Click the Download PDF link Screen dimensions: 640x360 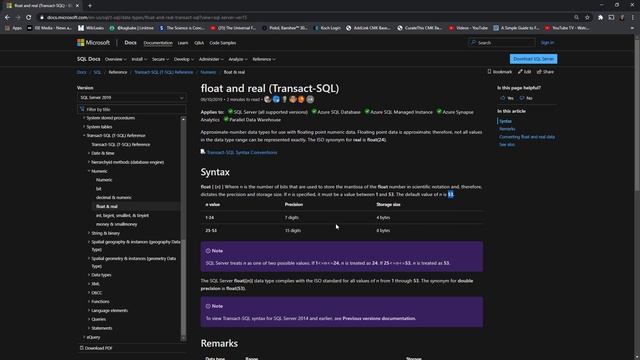[x=96, y=348]
